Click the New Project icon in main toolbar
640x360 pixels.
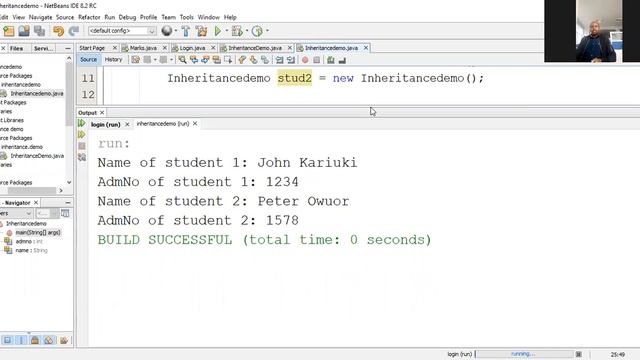9,31
